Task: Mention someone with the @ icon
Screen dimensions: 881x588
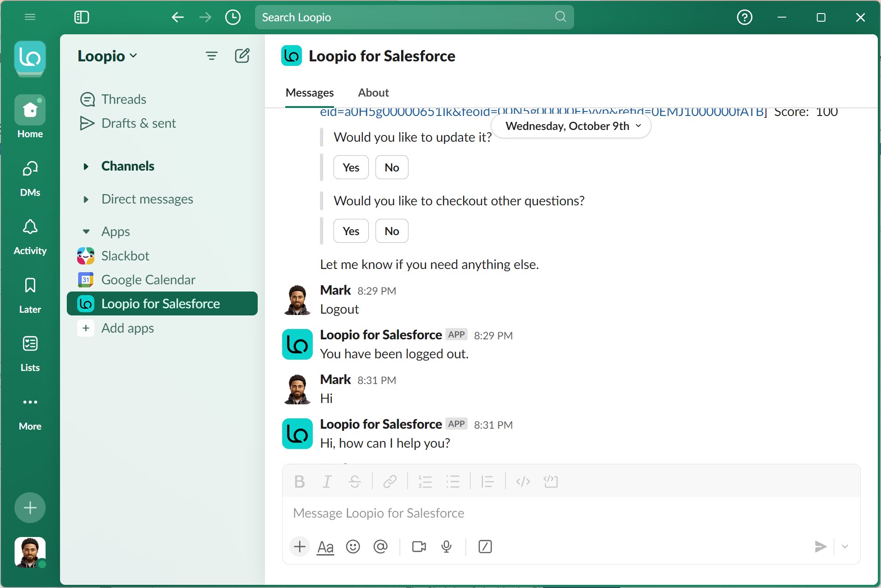Action: (380, 547)
